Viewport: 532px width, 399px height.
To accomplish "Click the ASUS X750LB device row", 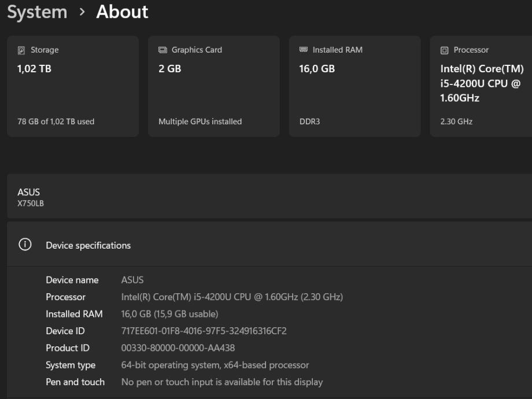I will point(266,197).
